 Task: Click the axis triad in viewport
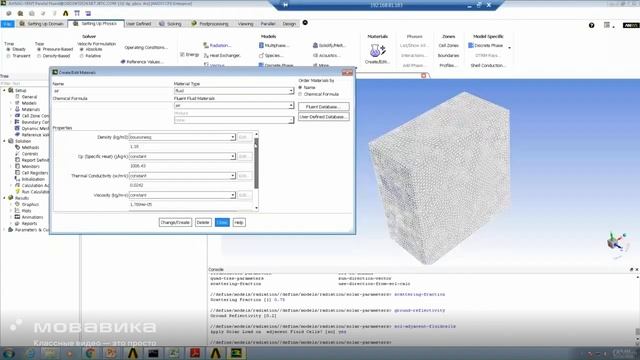(x=617, y=243)
